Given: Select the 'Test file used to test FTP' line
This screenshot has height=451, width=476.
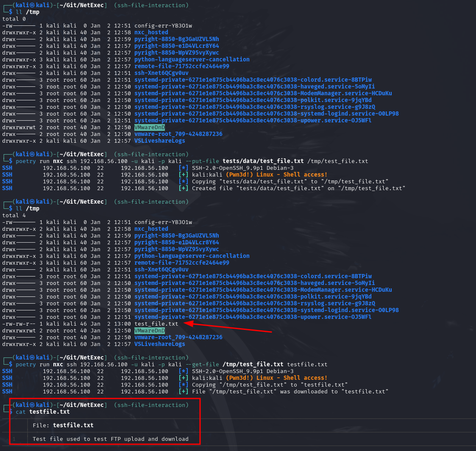Looking at the screenshot, I should (x=110, y=439).
